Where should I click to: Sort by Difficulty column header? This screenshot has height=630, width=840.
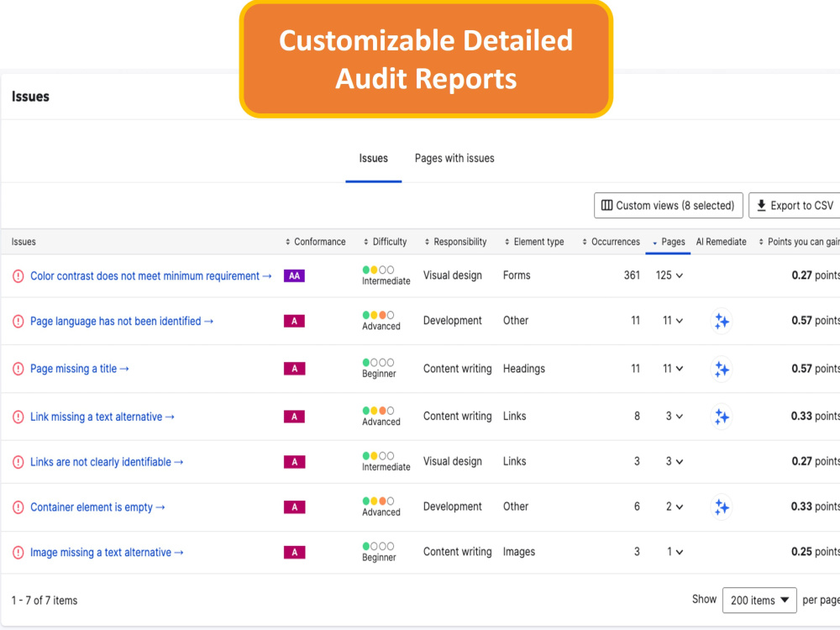click(386, 242)
